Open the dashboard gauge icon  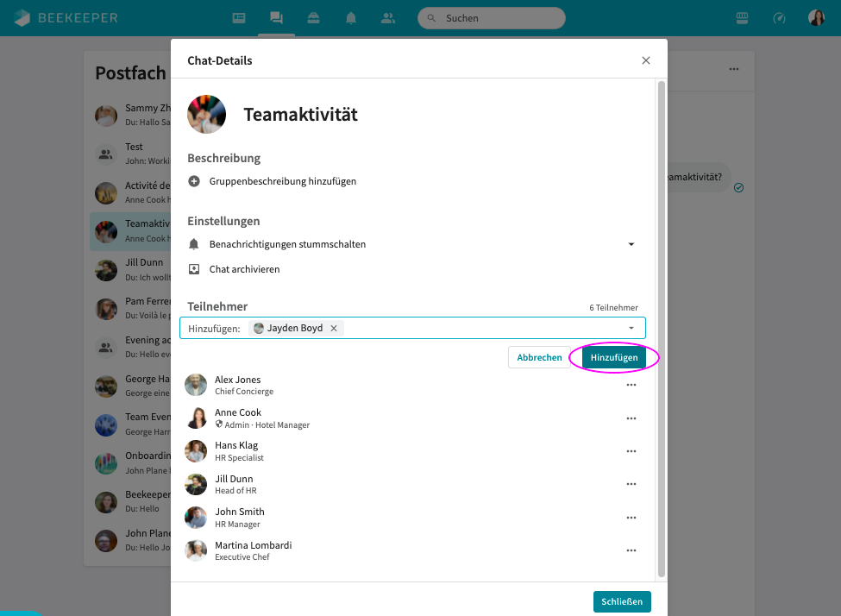[x=779, y=18]
